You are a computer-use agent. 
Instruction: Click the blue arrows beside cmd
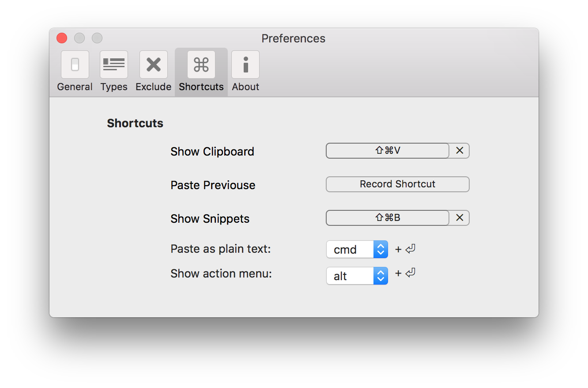coord(381,249)
